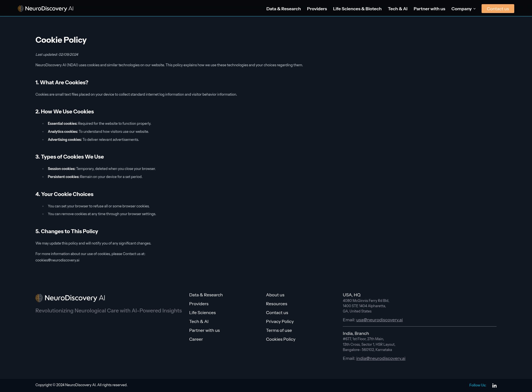Open the footer Partner with us link
Screen dimensions: 532x392
(x=204, y=330)
